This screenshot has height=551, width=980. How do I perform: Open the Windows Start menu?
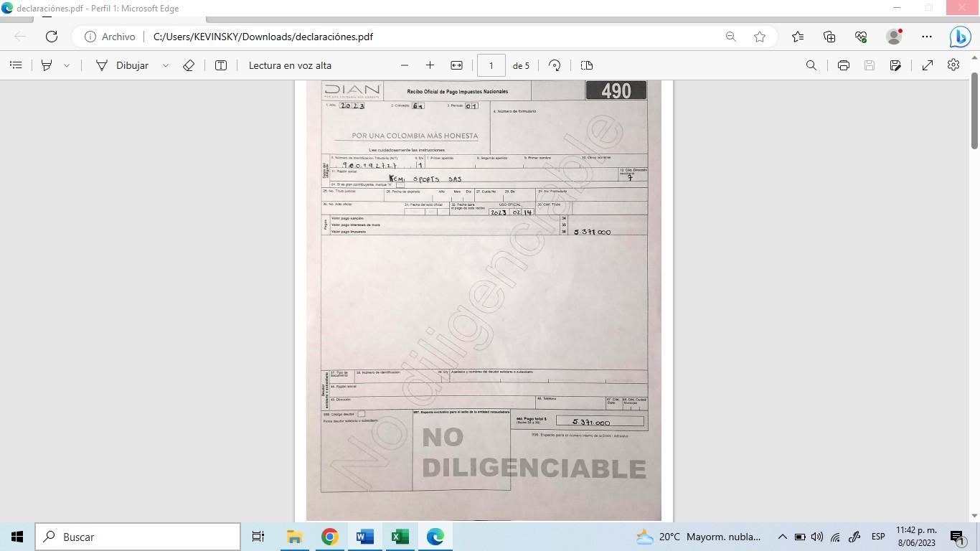[17, 537]
